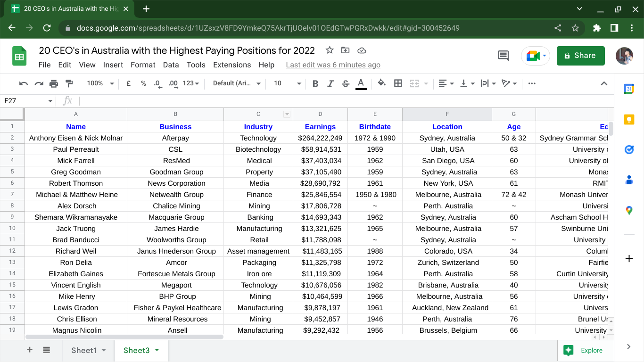Open the Insert menu
This screenshot has width=644, height=362.
(113, 65)
